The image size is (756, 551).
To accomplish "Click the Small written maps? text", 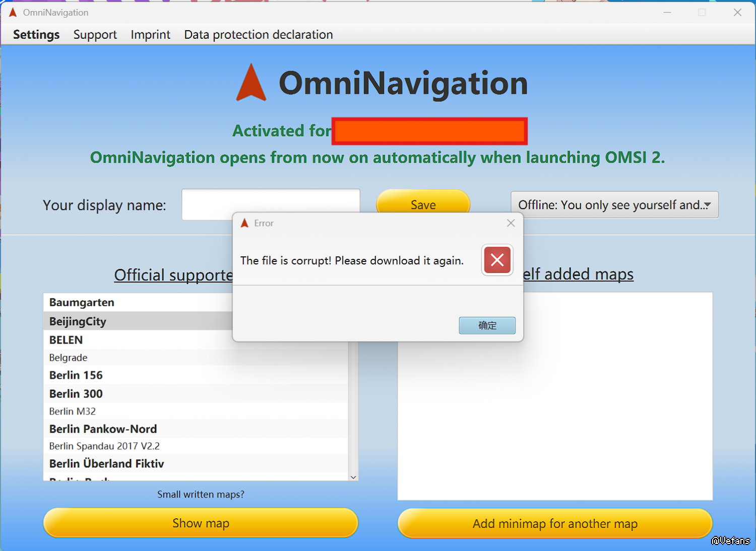I will pos(201,495).
